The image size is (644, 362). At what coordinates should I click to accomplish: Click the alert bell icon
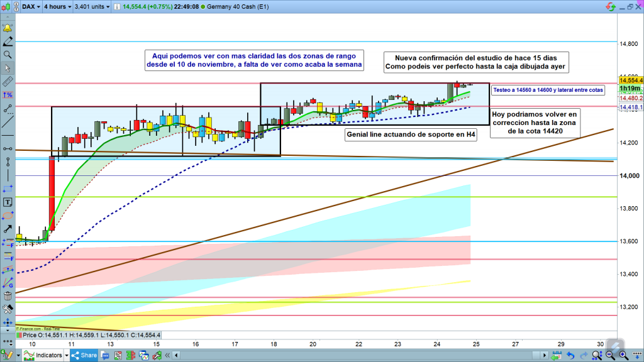(x=8, y=28)
